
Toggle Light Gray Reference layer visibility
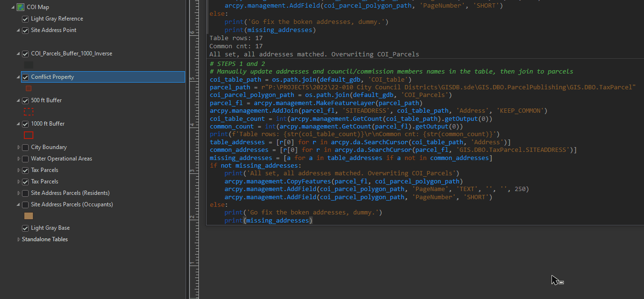pyautogui.click(x=25, y=19)
